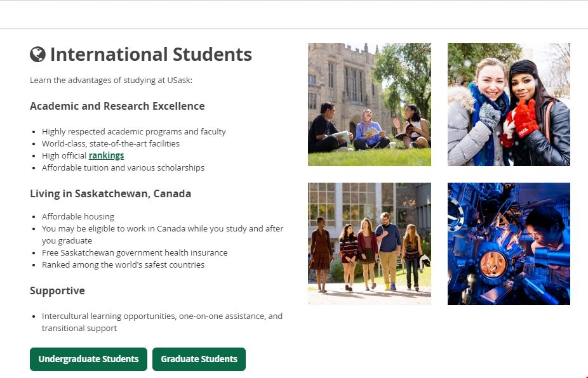Select the Graduate Students button
The image size is (588, 378).
pyautogui.click(x=199, y=359)
